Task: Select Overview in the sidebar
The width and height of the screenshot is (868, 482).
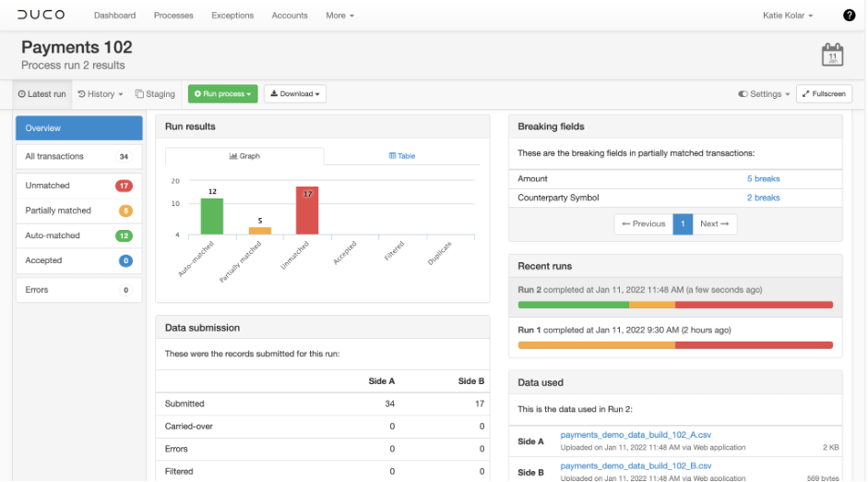Action: (79, 128)
